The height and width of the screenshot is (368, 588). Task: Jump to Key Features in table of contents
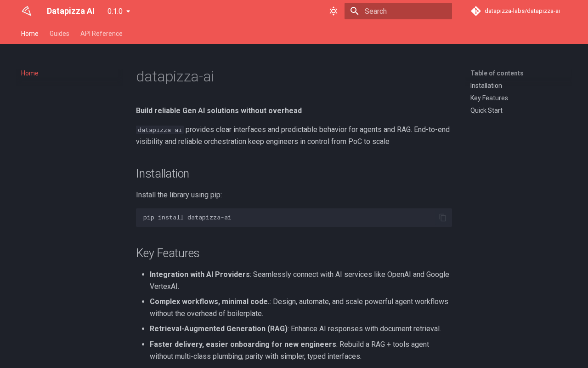click(489, 98)
